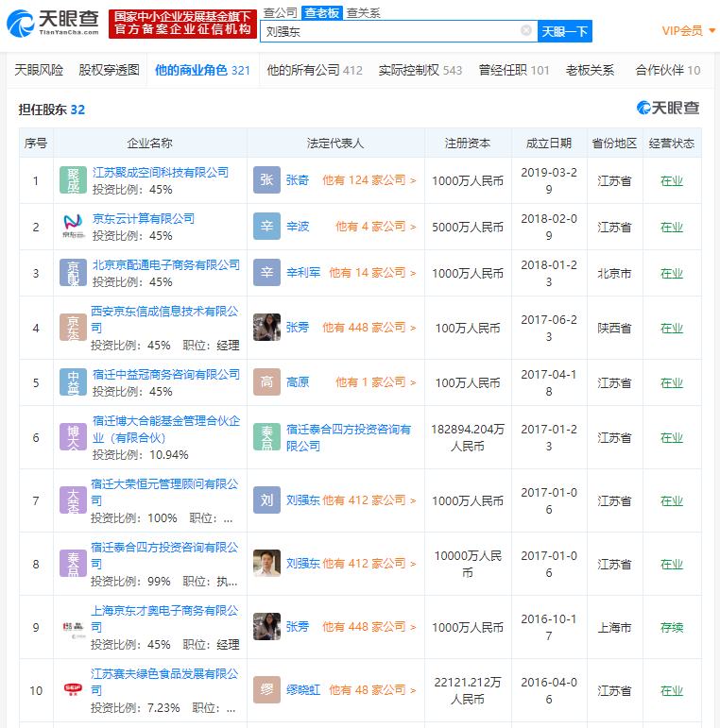Open the 股权穿透图 tab
The image size is (720, 728).
(x=109, y=70)
